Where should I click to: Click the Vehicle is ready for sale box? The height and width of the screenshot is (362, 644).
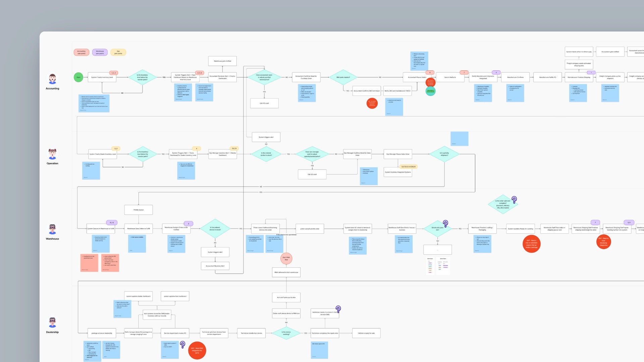coord(366,333)
